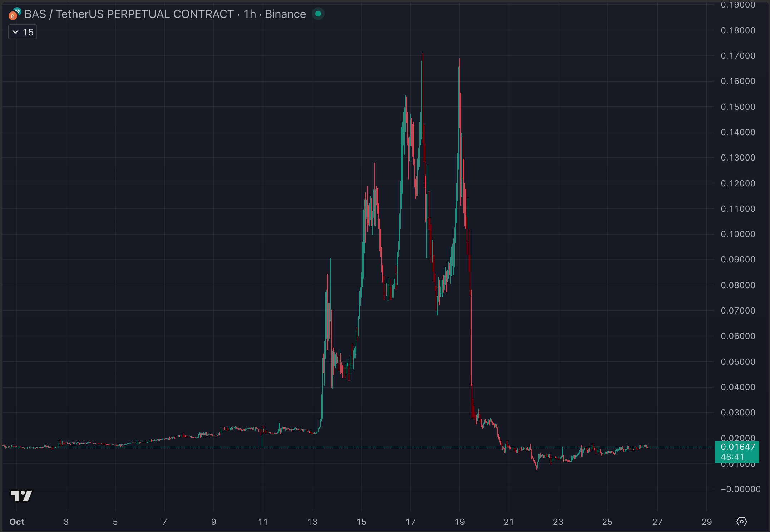The width and height of the screenshot is (770, 532).
Task: Select the 1h interval label
Action: tap(250, 14)
